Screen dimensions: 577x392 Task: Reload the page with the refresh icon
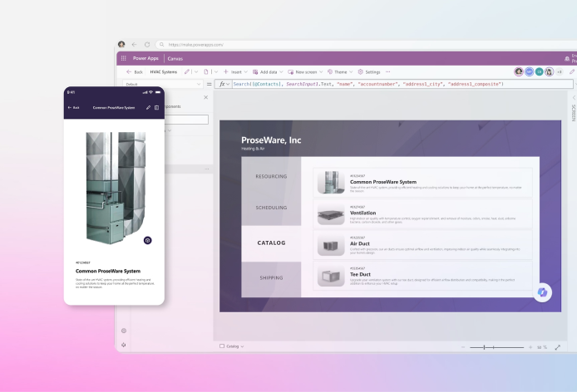pyautogui.click(x=147, y=45)
